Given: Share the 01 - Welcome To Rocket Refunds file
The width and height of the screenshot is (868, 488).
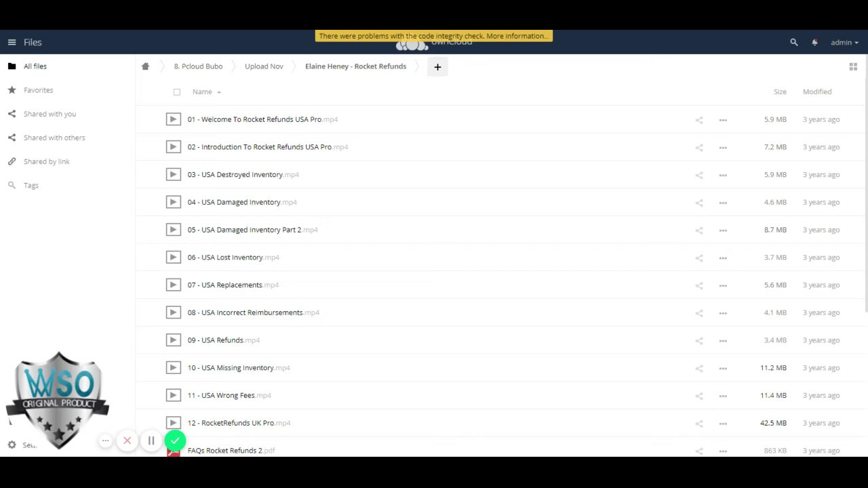Looking at the screenshot, I should [x=699, y=120].
